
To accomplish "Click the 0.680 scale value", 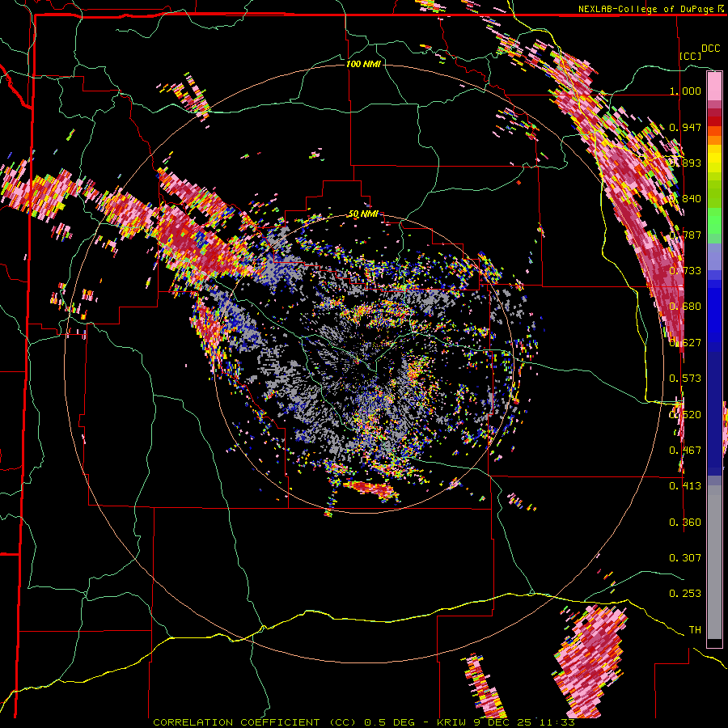I will (685, 307).
